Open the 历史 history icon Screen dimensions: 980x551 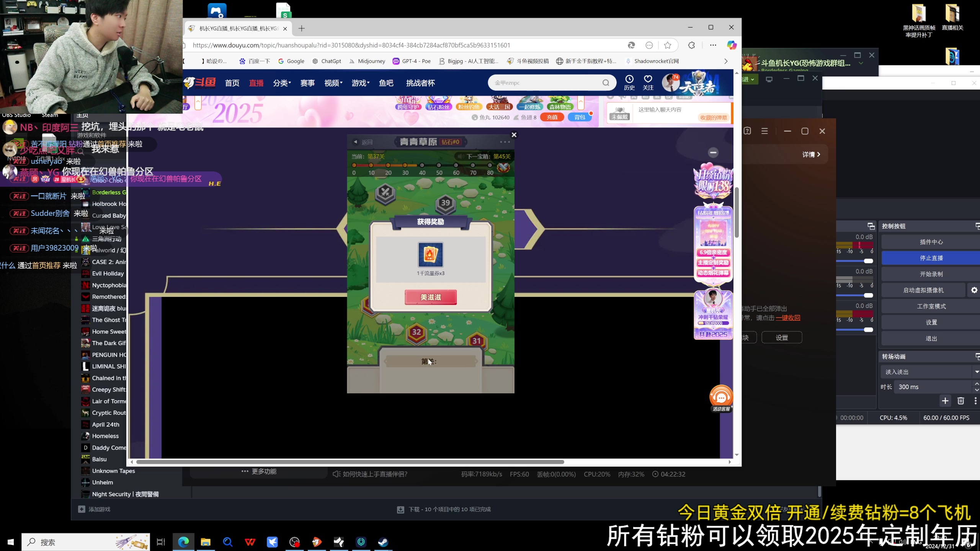(x=629, y=83)
